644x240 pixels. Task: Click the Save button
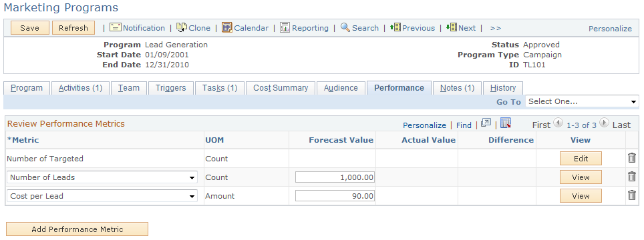[x=30, y=28]
